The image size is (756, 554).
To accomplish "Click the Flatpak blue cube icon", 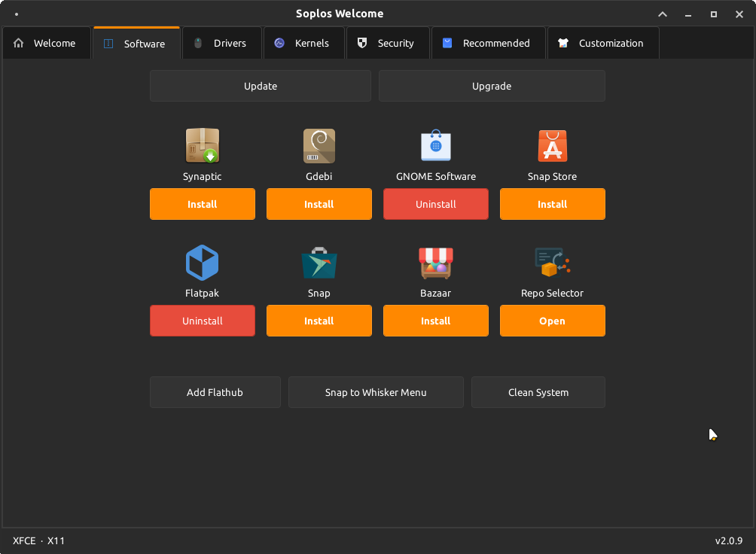I will point(202,262).
